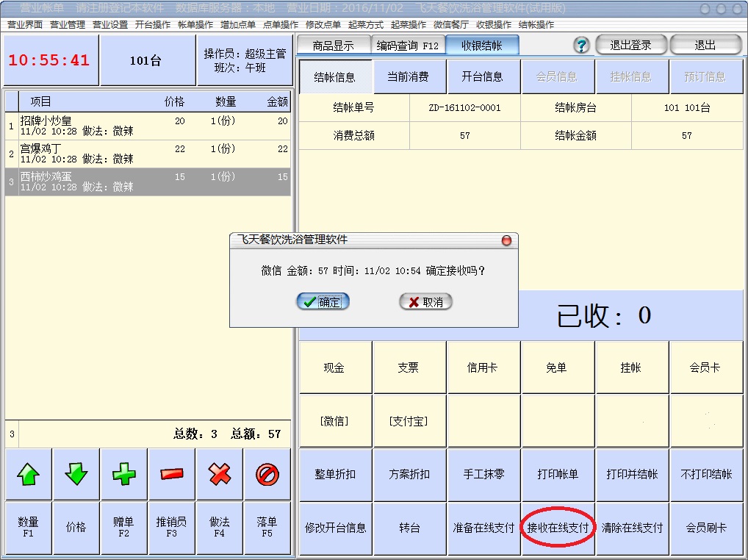
Task: Click the green plus icon
Action: tap(123, 475)
